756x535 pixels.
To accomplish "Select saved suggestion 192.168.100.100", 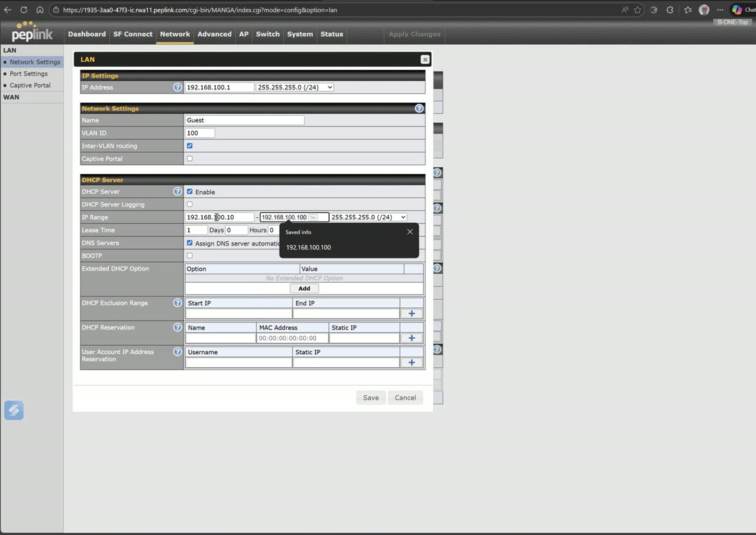I will (x=309, y=248).
